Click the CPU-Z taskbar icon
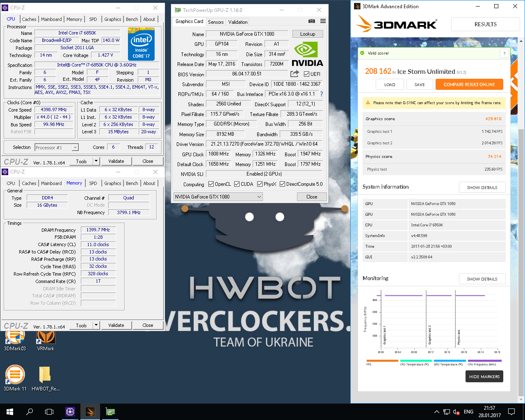Image resolution: width=525 pixels, height=420 pixels. 70,412
